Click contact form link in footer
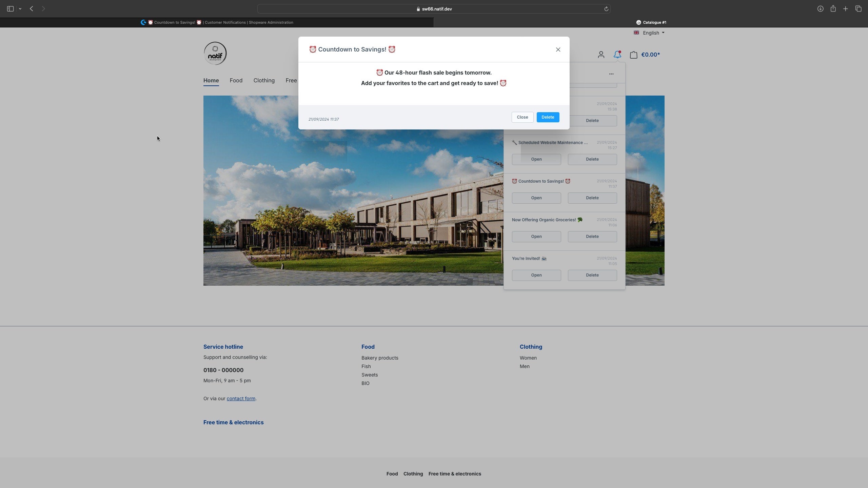This screenshot has height=488, width=868. (x=241, y=399)
